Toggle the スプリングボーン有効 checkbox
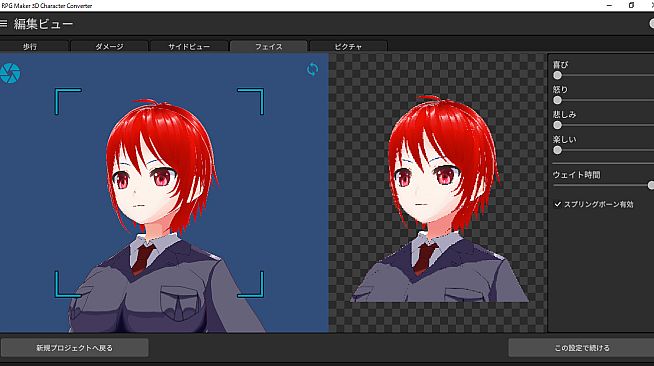 (557, 204)
